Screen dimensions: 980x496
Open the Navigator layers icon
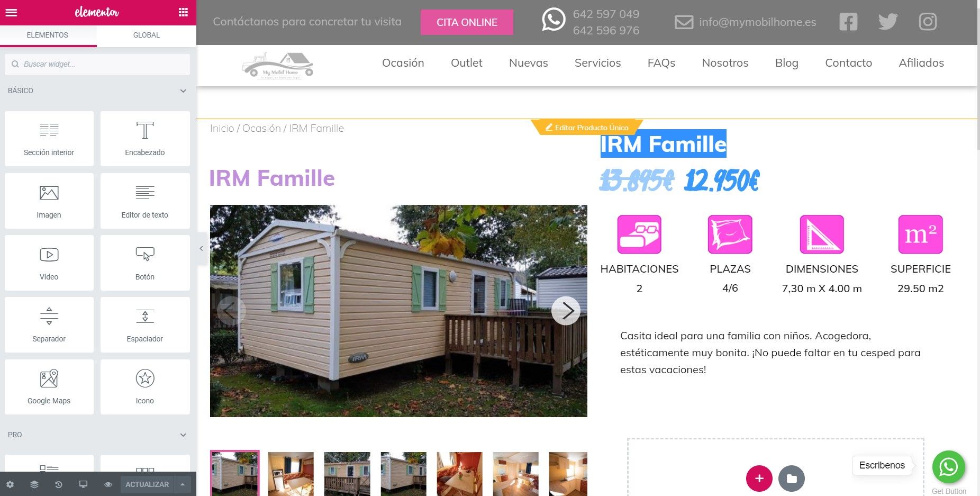tap(34, 484)
